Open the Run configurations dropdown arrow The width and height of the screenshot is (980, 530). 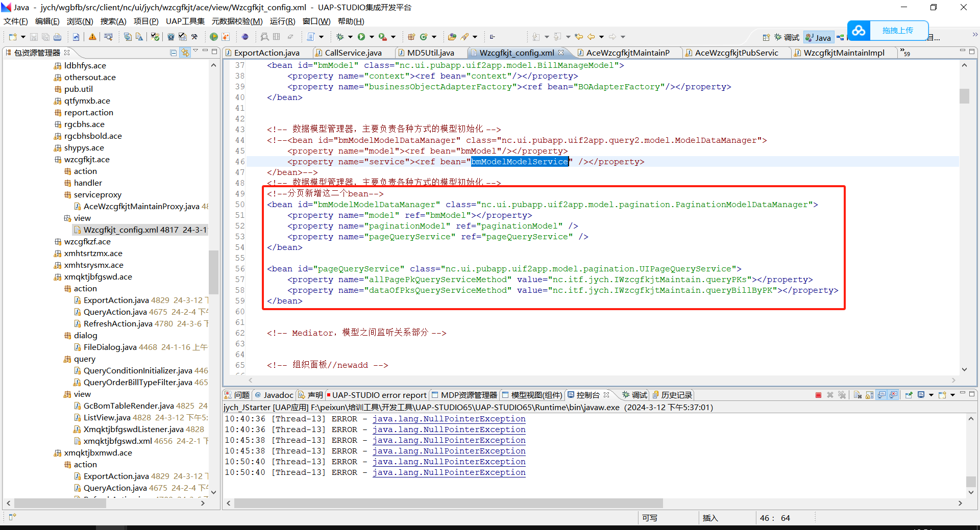[372, 37]
